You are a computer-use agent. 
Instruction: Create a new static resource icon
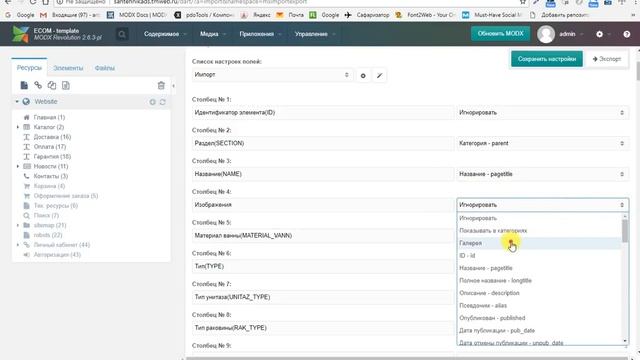coord(66,85)
